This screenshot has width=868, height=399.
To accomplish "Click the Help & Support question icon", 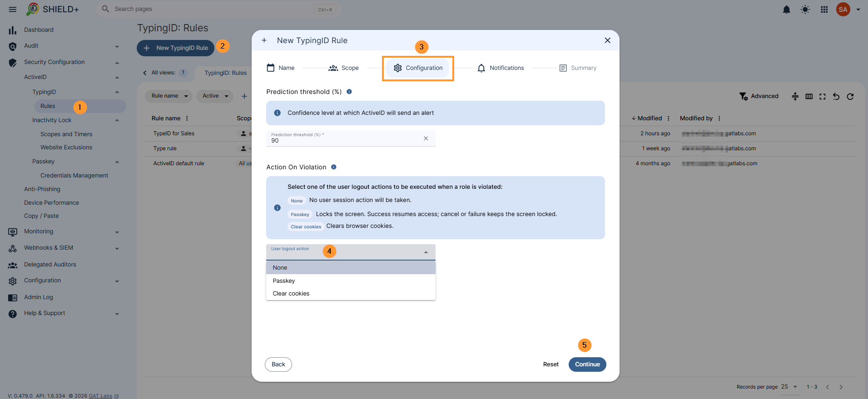I will tap(13, 314).
